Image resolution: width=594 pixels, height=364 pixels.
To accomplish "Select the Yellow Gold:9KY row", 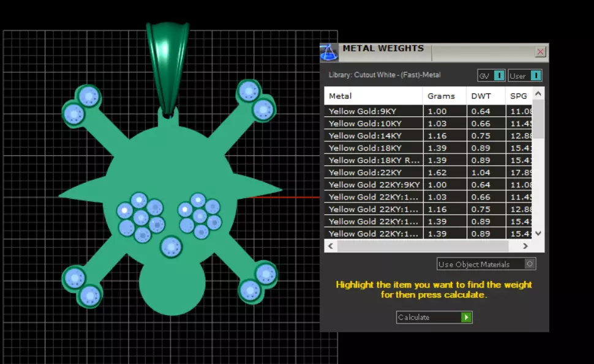I will pyautogui.click(x=428, y=111).
